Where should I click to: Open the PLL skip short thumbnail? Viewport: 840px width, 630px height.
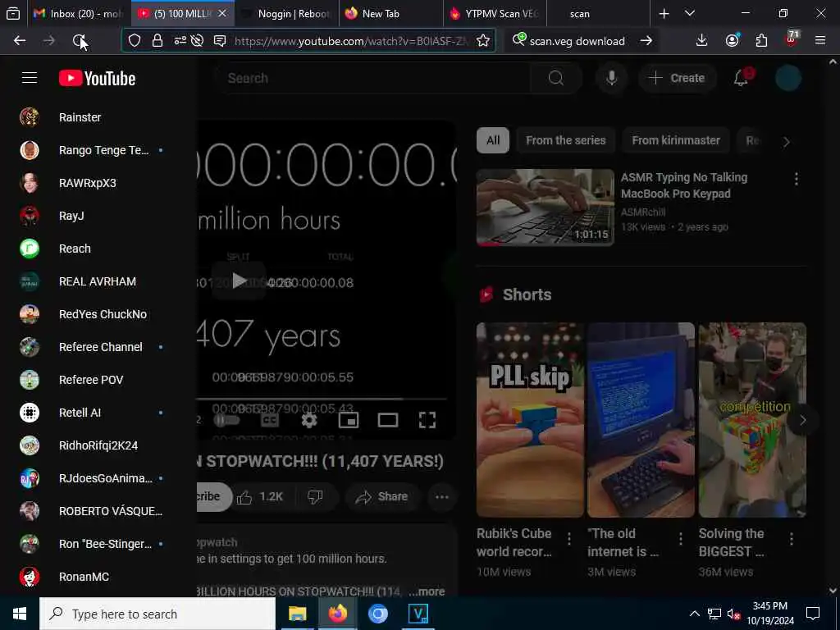530,419
